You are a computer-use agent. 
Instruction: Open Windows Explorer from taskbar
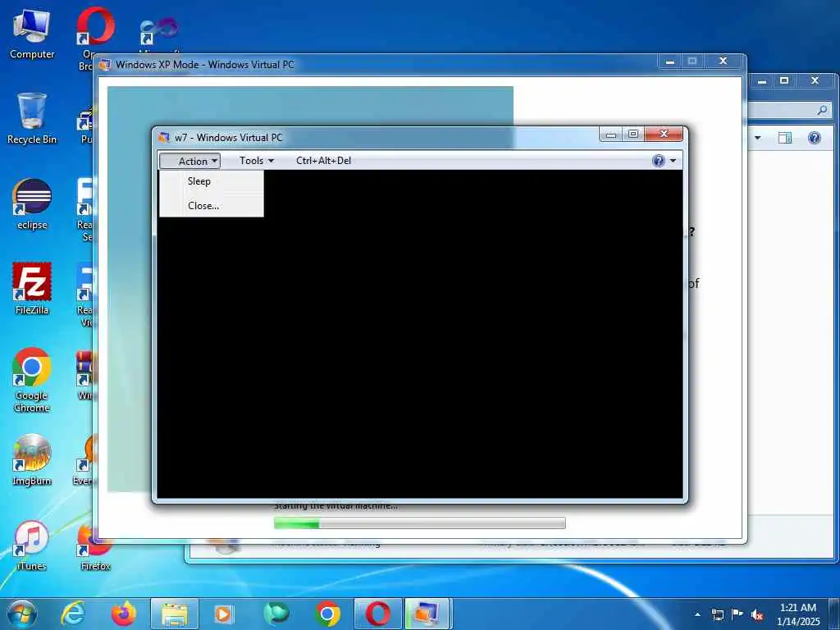click(175, 614)
